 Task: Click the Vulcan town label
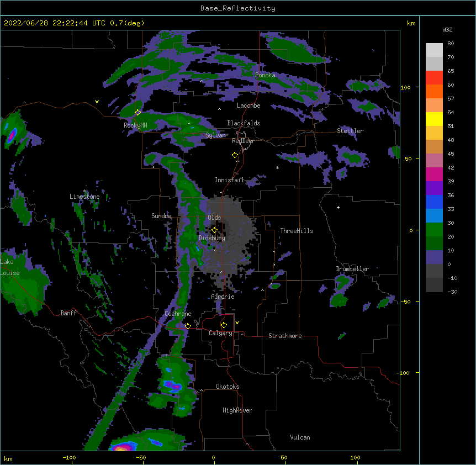pos(300,437)
